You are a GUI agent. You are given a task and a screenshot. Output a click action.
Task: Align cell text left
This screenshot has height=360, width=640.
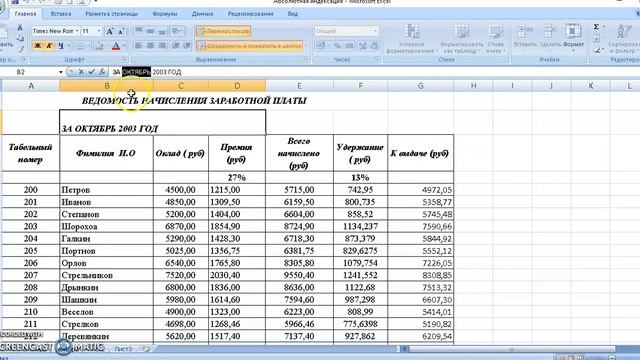(x=139, y=46)
